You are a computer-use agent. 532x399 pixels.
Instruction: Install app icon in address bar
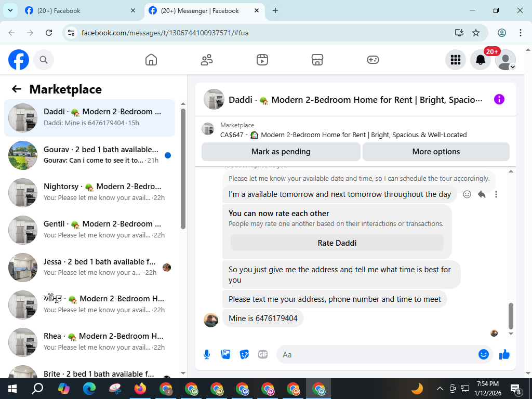tap(459, 33)
